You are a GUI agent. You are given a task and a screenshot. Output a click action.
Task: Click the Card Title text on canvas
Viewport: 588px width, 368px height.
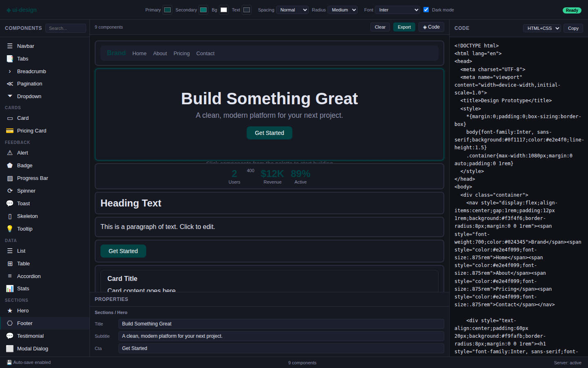122,279
